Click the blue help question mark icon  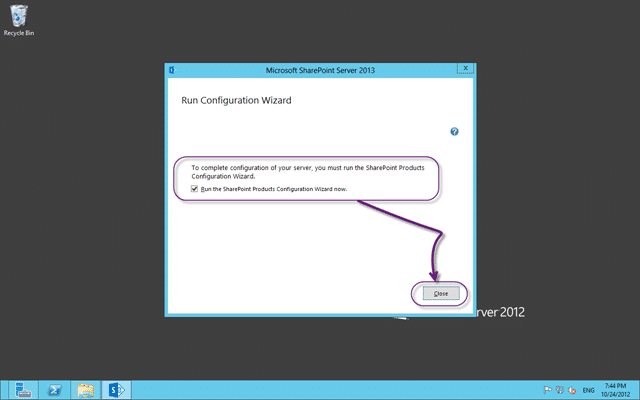coord(454,131)
